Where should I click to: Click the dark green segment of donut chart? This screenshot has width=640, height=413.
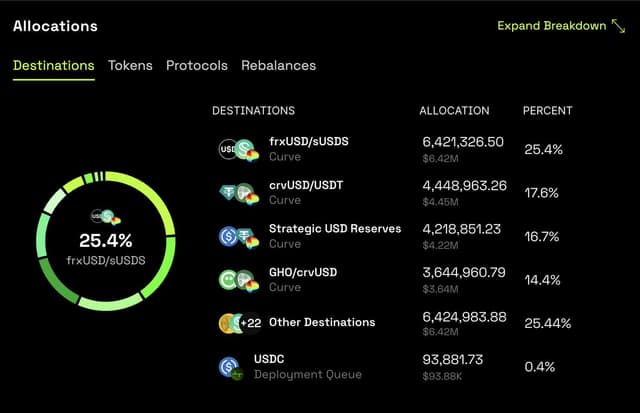pyautogui.click(x=56, y=283)
